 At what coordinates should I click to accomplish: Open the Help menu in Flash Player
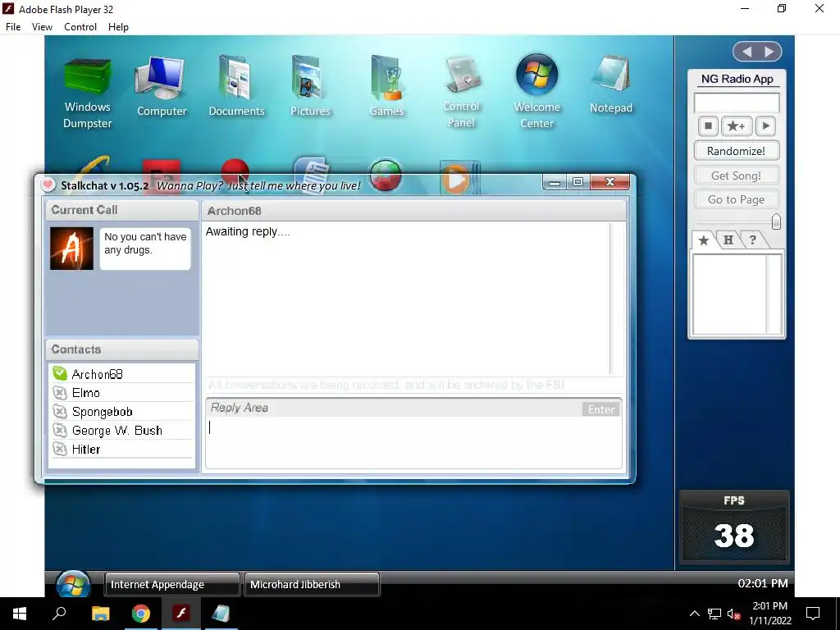point(118,27)
